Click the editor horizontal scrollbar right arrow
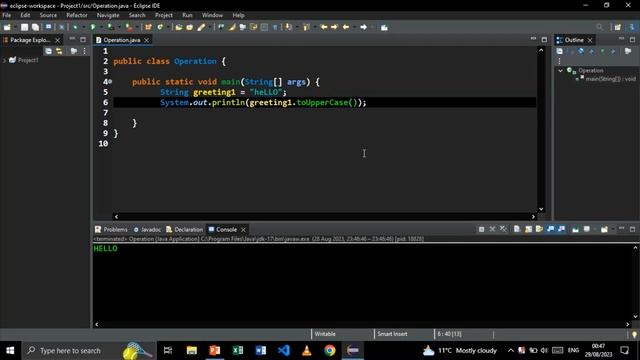The height and width of the screenshot is (360, 640). 533,217
